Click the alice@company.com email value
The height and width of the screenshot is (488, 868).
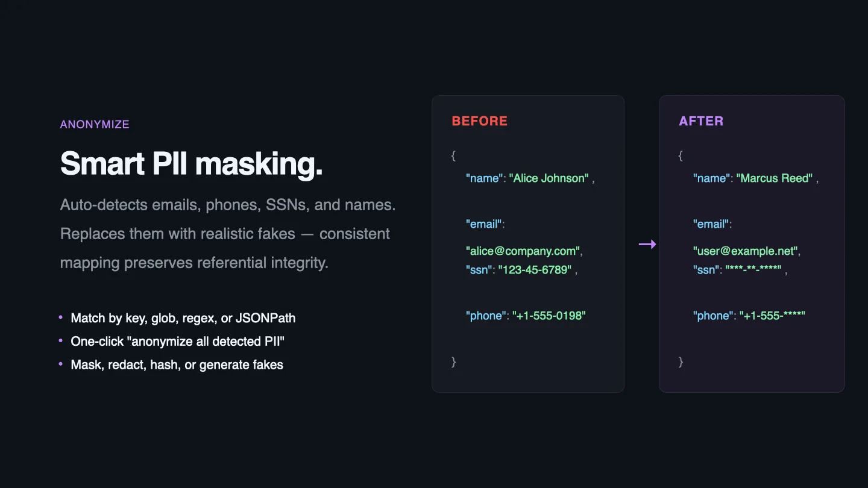pos(523,251)
